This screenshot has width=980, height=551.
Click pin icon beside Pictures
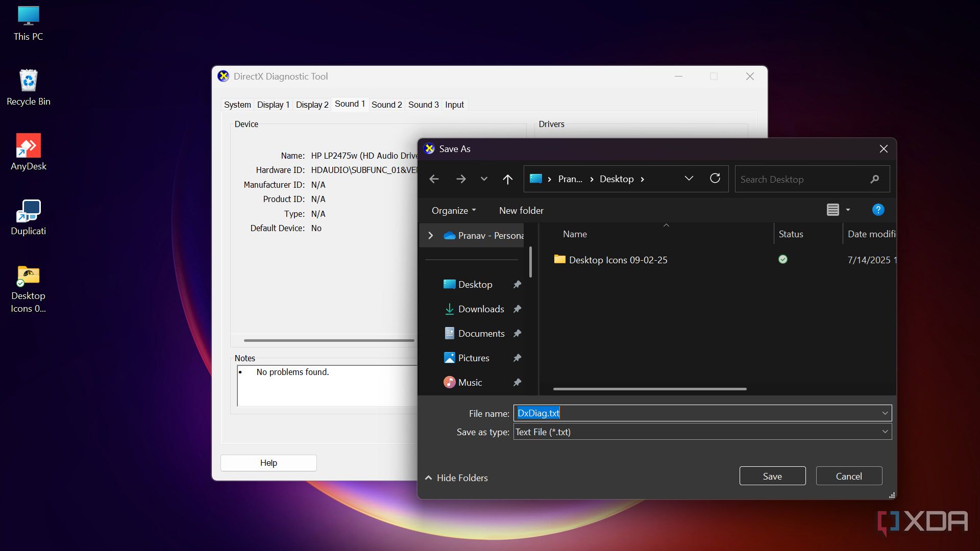tap(517, 358)
